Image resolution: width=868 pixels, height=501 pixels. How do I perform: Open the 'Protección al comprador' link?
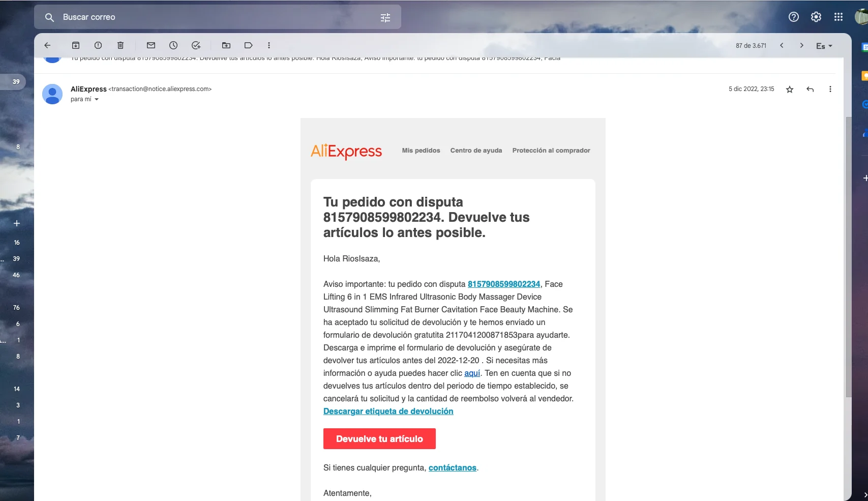click(x=551, y=151)
